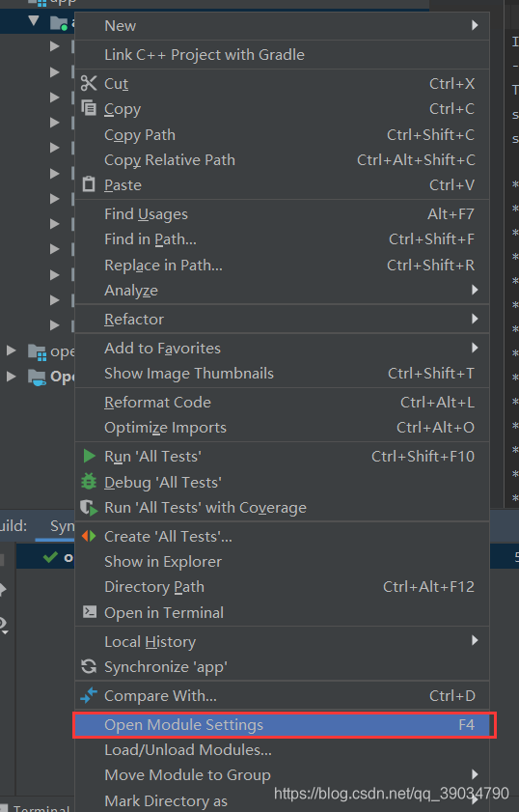Click the green checkmark in Build panel
The width and height of the screenshot is (519, 812).
(50, 557)
